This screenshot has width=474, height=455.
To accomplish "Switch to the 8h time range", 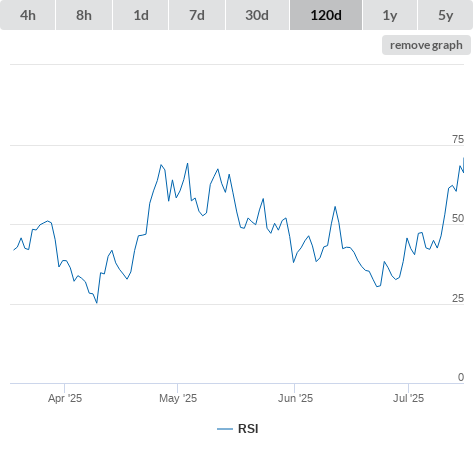I will (84, 15).
